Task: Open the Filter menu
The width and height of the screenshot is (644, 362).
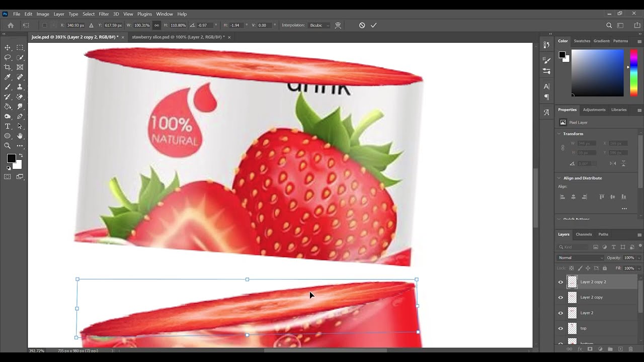Action: click(104, 14)
